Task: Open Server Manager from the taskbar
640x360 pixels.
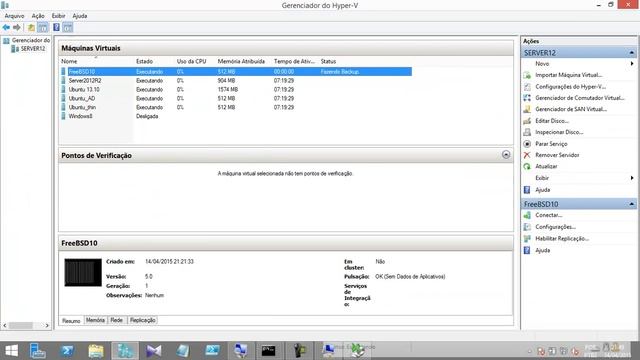Action: point(38,351)
